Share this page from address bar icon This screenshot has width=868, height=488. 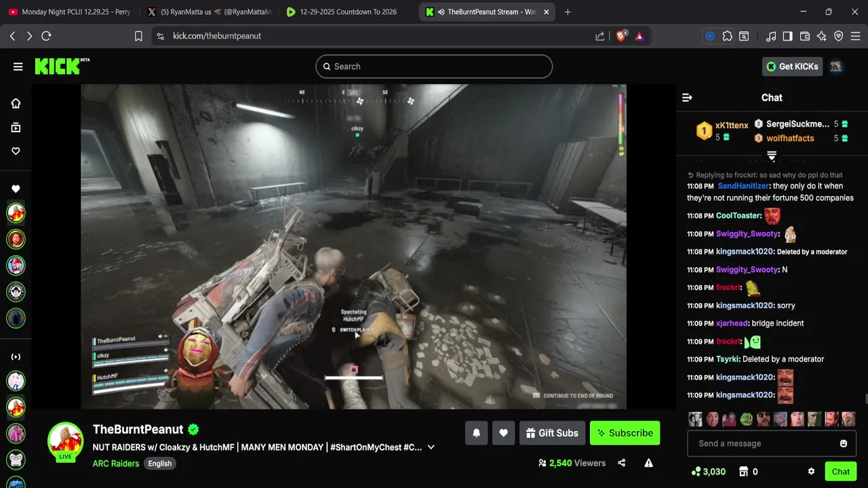[599, 36]
